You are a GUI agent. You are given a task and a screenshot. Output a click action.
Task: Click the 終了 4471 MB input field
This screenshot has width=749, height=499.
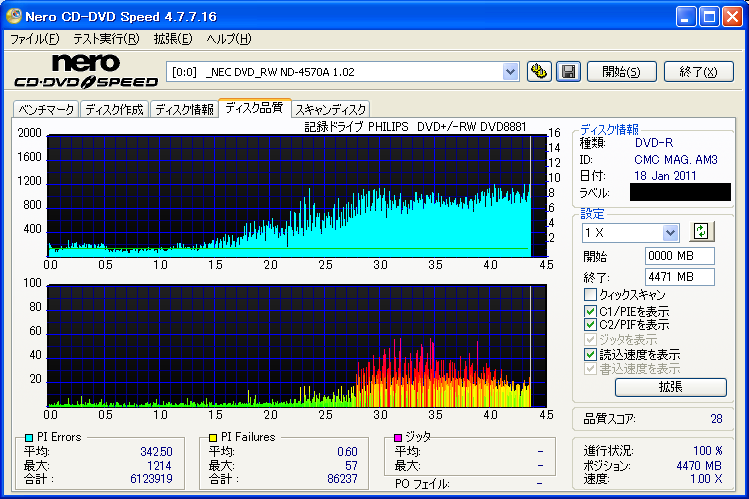[x=680, y=277]
